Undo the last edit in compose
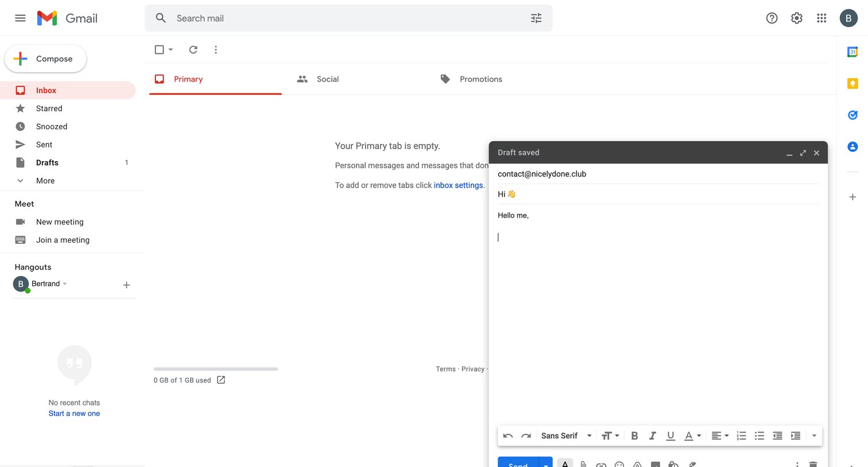The image size is (868, 467). (x=508, y=436)
